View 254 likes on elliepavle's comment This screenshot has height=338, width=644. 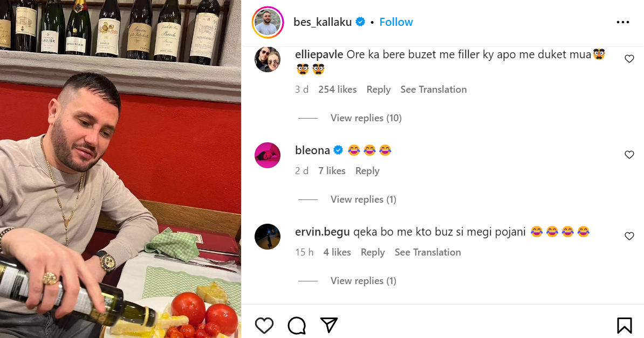coord(337,89)
